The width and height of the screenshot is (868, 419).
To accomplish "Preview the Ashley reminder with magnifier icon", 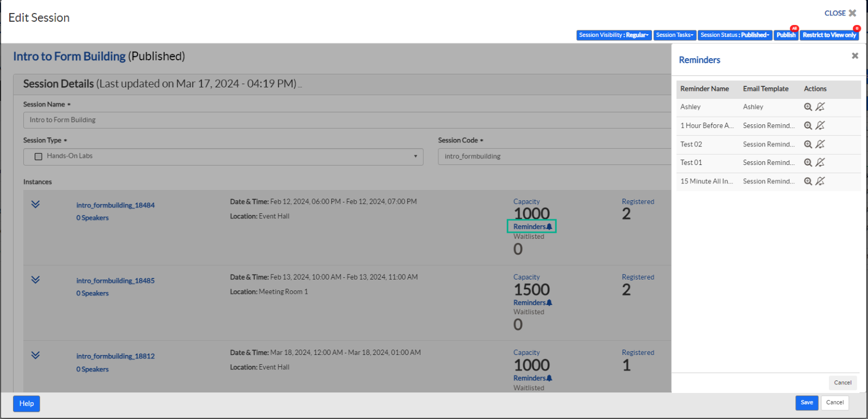I will [808, 107].
